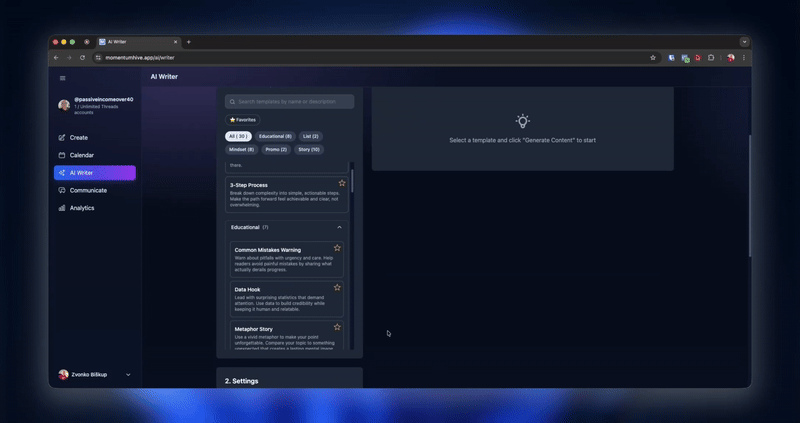Star the Common Mistakes Warning template
Screen dimensions: 800x423
[x=337, y=247]
